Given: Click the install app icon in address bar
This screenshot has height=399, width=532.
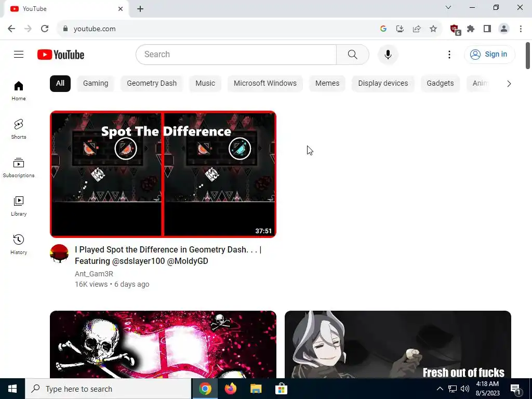Looking at the screenshot, I should (x=400, y=29).
